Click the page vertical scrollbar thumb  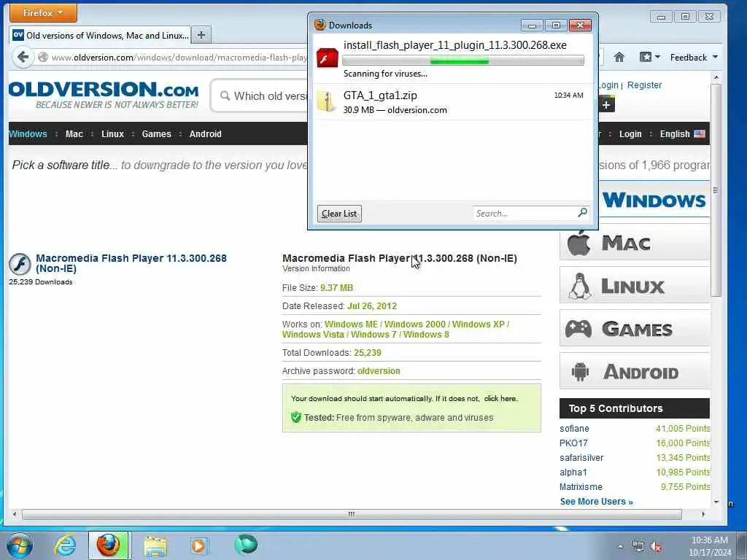[x=716, y=190]
